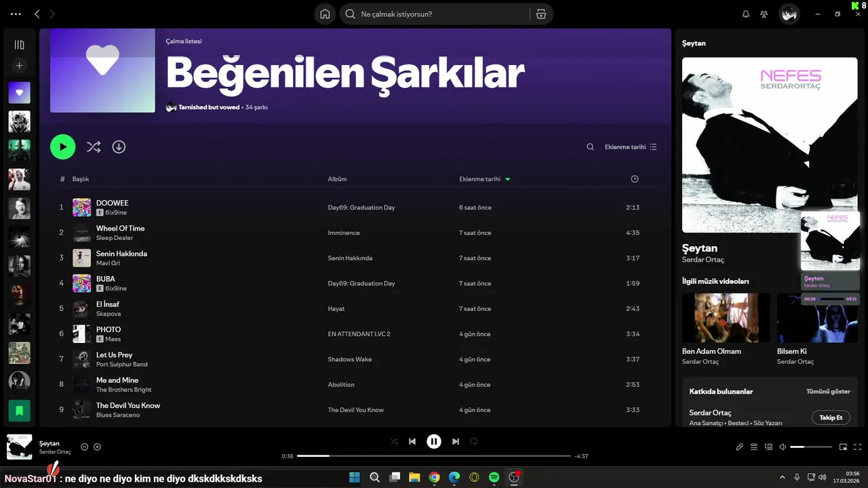Download the Beğenilen Şarkılar playlist
Screen dimensions: 868x488
[119, 146]
